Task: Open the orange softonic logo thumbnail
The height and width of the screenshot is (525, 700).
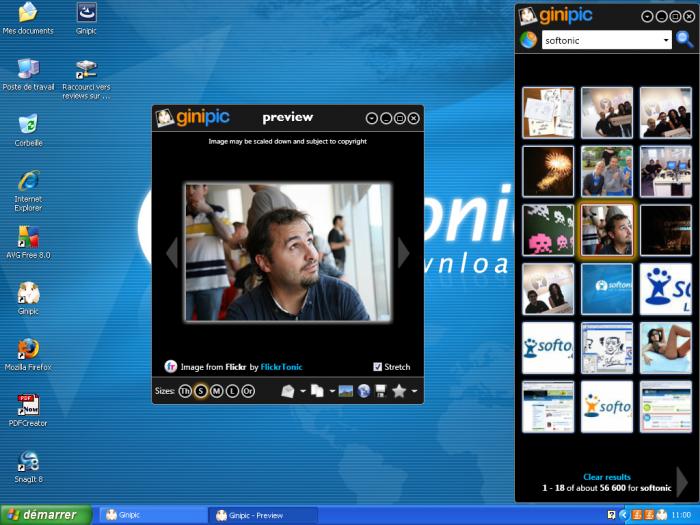Action: (607, 407)
